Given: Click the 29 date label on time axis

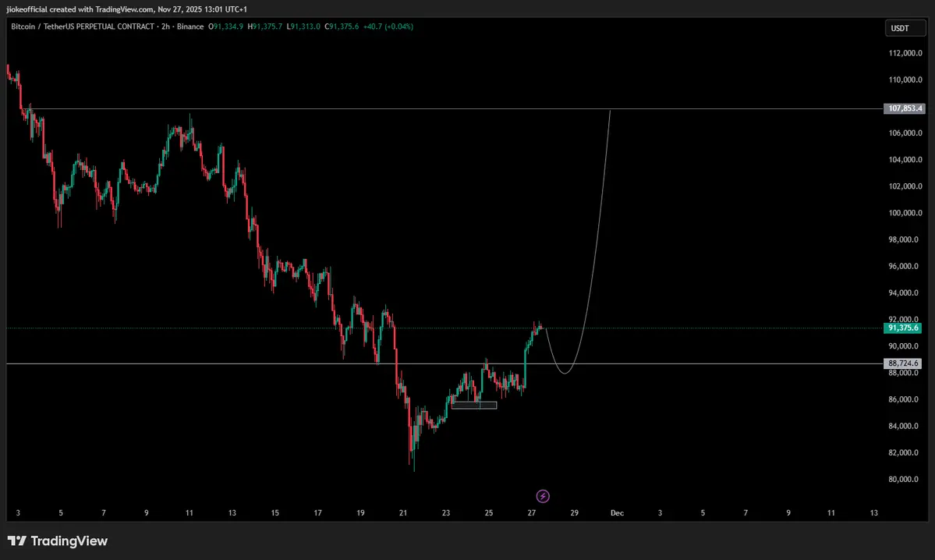Looking at the screenshot, I should (x=574, y=513).
